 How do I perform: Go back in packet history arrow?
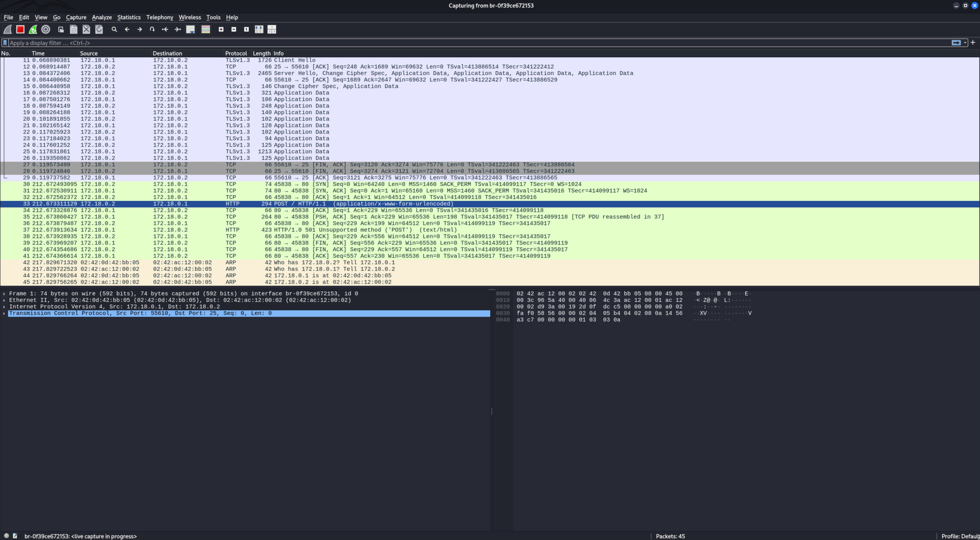pyautogui.click(x=127, y=29)
